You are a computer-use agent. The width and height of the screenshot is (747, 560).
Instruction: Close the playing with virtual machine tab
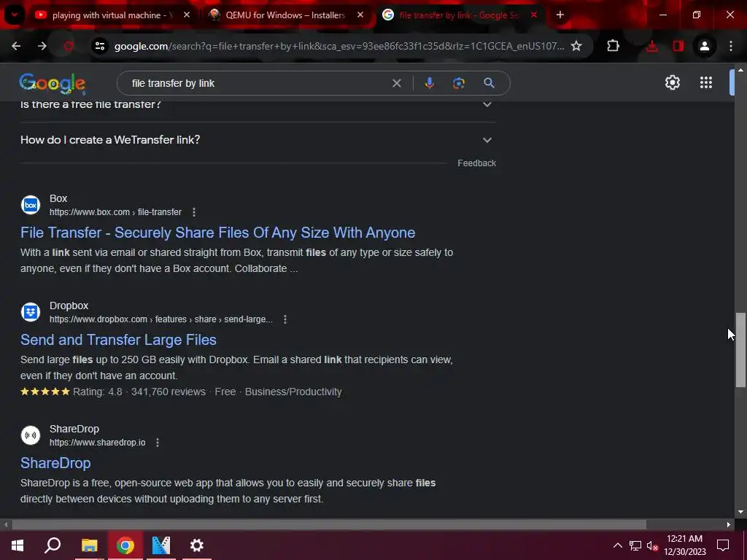[x=187, y=15]
